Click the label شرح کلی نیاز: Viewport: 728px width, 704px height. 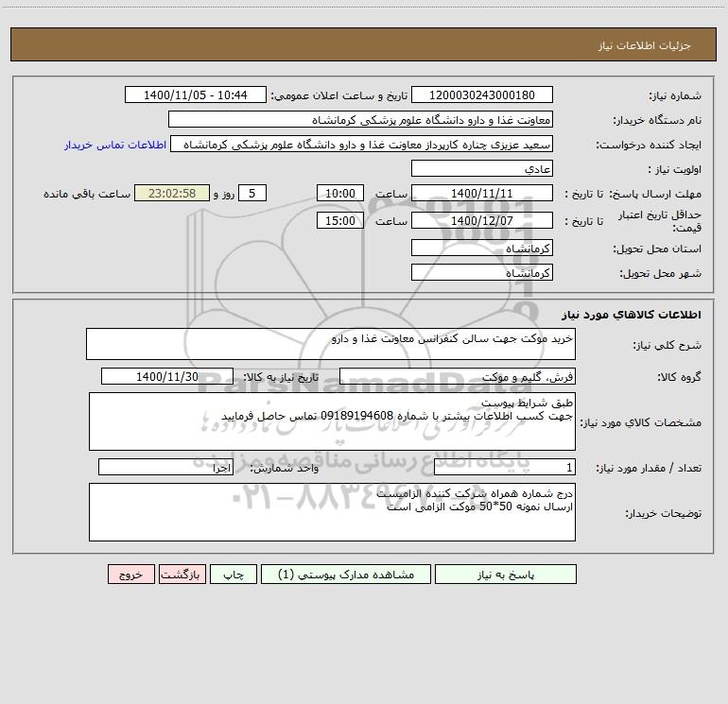click(x=667, y=345)
